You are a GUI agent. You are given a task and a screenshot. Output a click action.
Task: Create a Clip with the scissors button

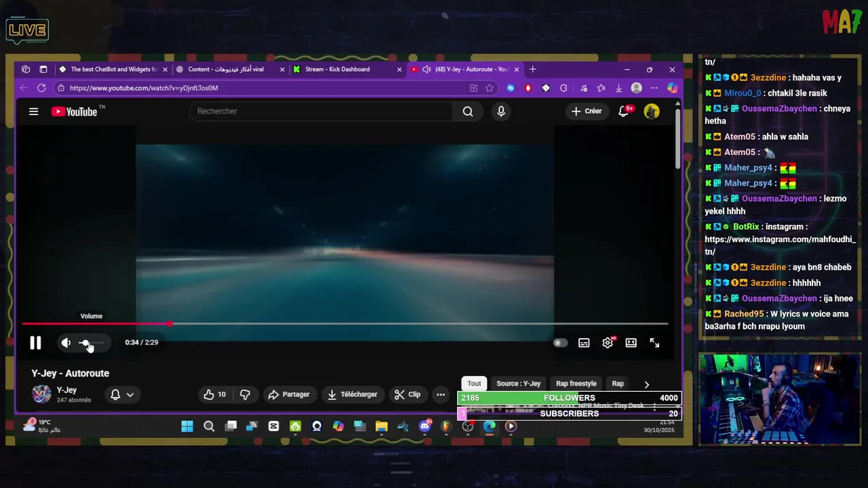(x=408, y=394)
